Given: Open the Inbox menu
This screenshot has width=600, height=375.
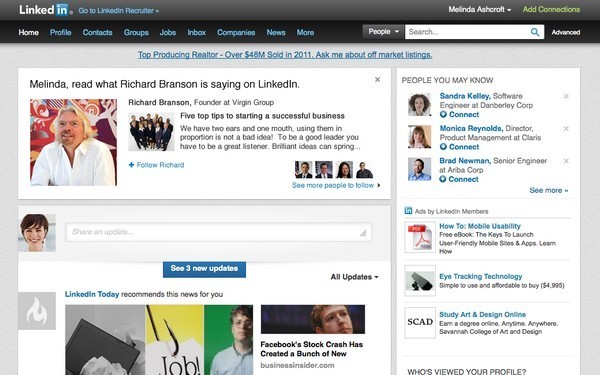Looking at the screenshot, I should (x=197, y=33).
